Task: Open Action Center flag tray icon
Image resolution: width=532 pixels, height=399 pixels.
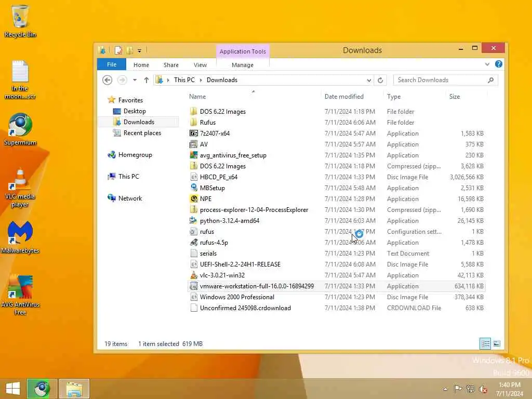Action: [x=458, y=389]
